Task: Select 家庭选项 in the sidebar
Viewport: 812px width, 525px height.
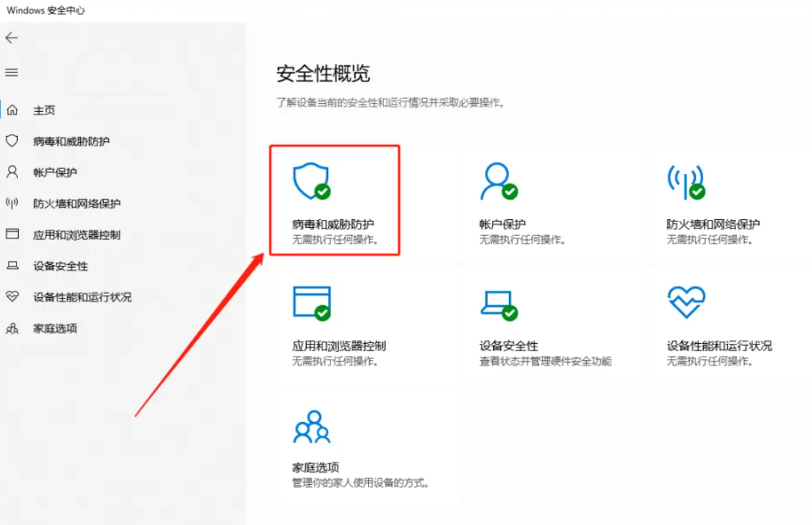Action: [x=55, y=328]
